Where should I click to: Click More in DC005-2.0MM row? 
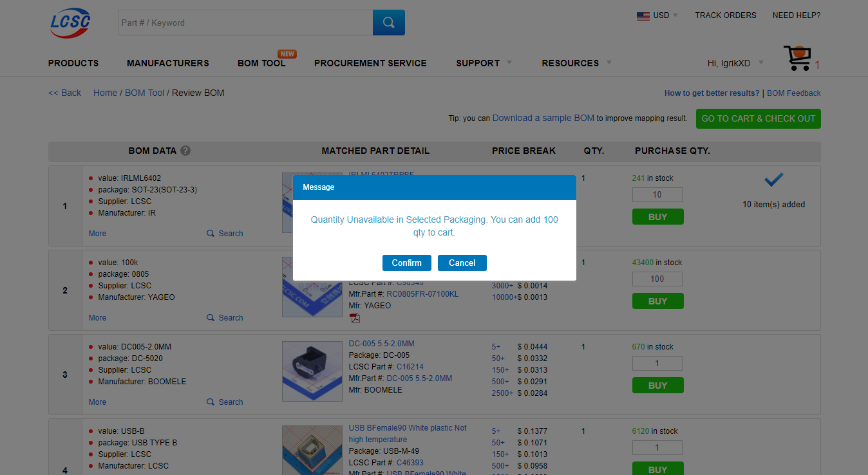[x=97, y=402]
